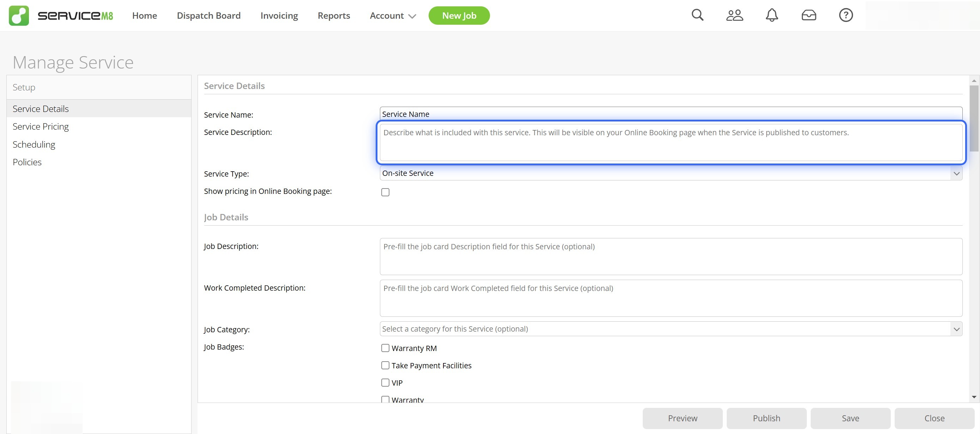Click the Job Details section heading

[226, 217]
